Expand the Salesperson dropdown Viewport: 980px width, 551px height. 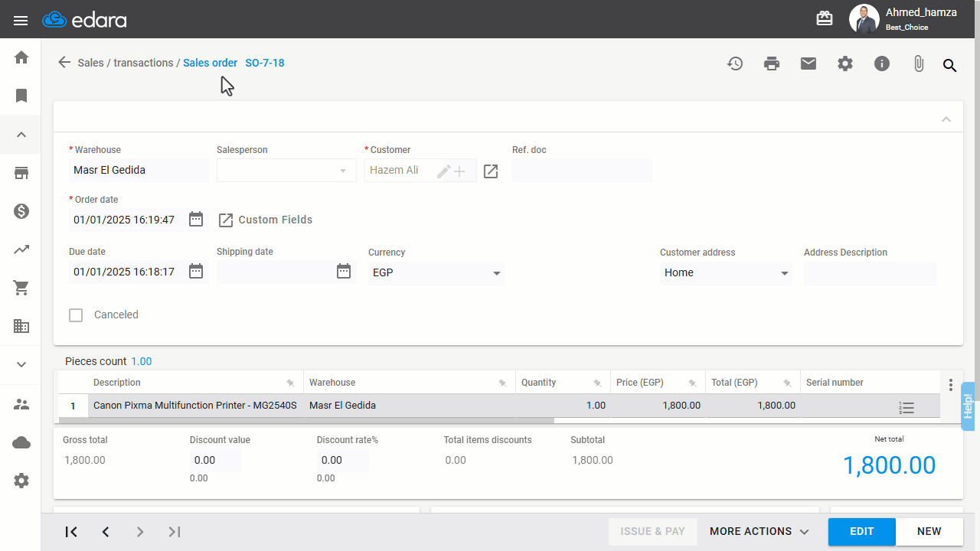coord(343,171)
